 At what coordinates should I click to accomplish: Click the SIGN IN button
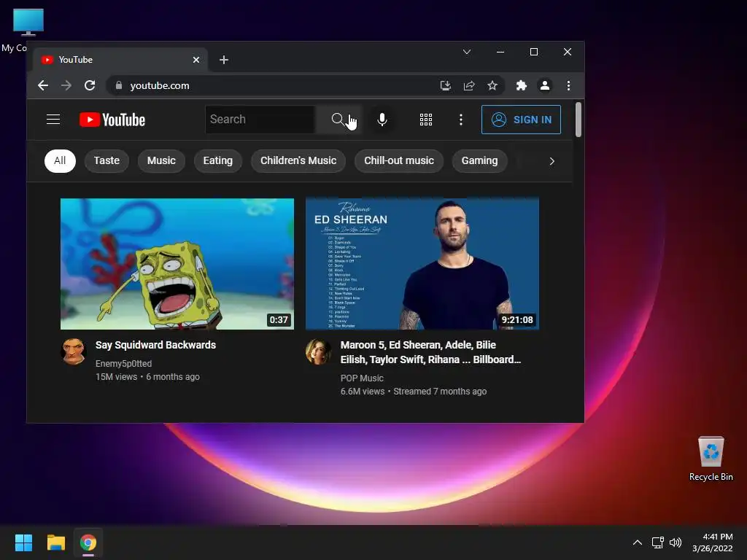(521, 120)
